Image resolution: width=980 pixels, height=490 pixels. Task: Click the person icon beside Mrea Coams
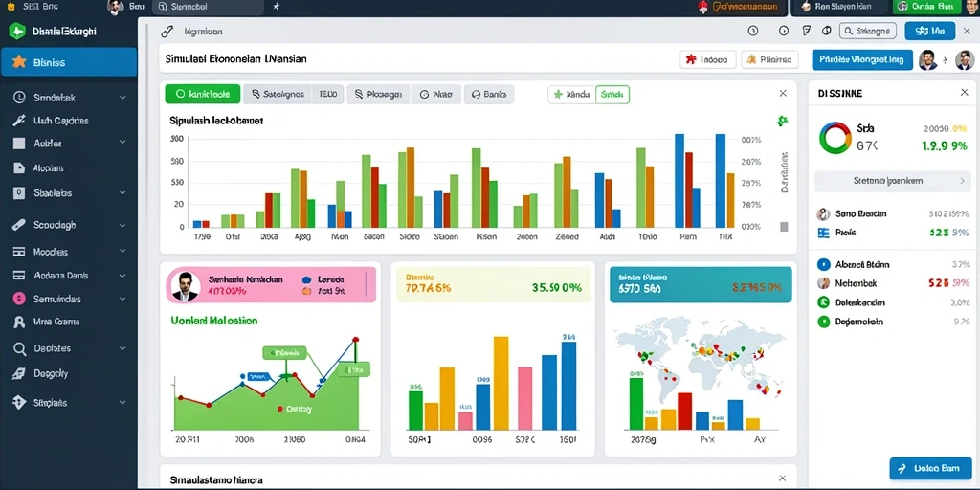[x=19, y=323]
